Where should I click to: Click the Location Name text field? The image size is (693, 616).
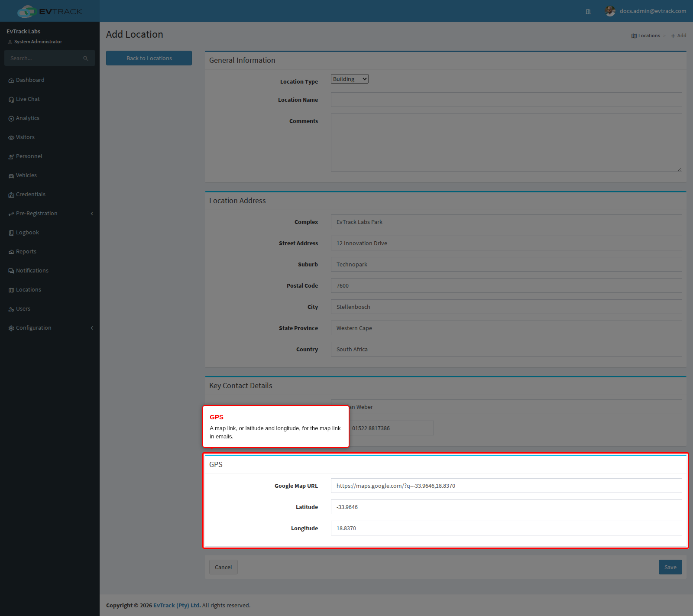coord(506,100)
